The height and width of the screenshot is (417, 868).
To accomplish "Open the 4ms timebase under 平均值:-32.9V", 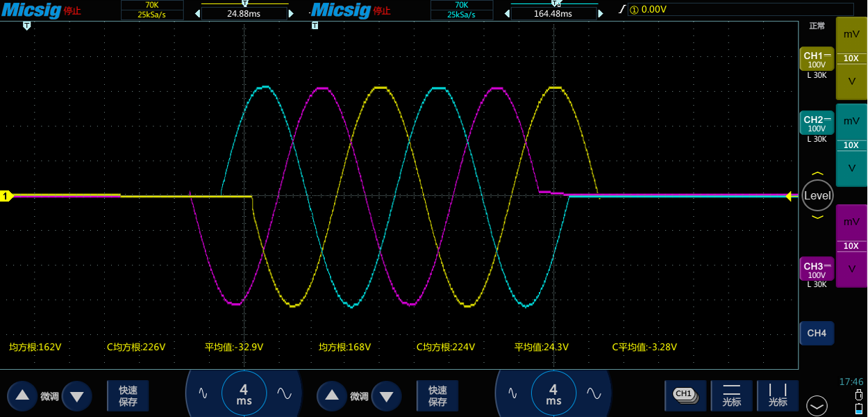I will [x=244, y=393].
